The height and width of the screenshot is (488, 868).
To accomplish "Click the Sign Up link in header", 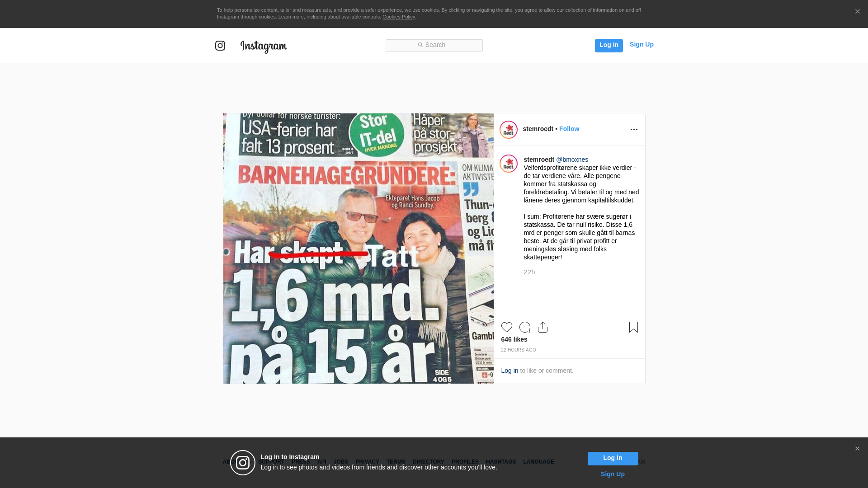I will [x=642, y=44].
